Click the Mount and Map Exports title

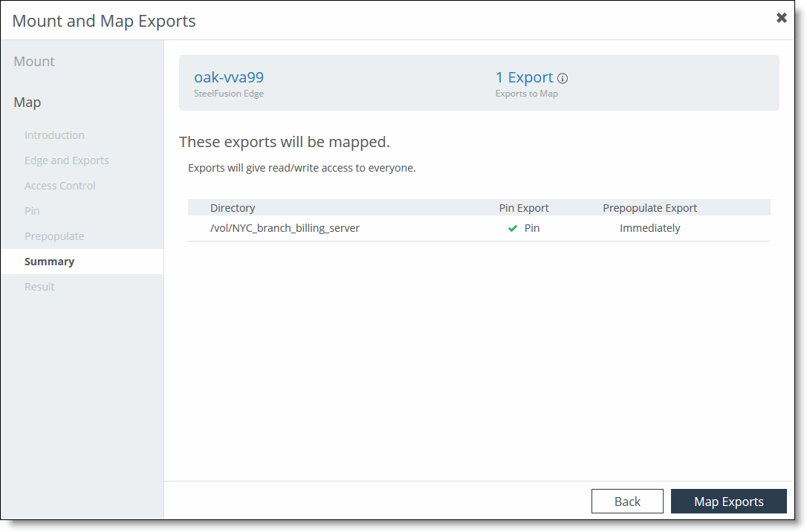coord(104,21)
